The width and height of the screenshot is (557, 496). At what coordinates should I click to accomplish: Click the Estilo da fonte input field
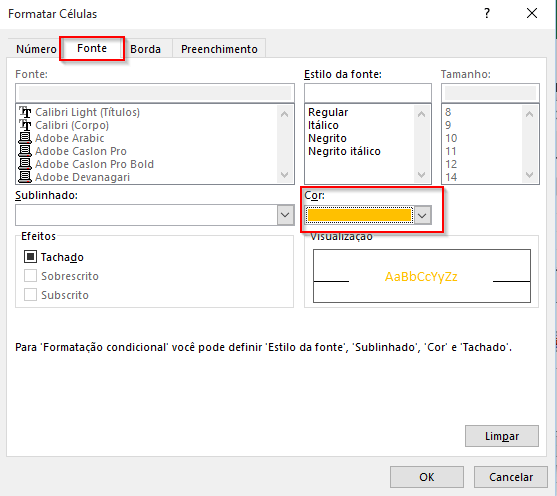pyautogui.click(x=368, y=93)
